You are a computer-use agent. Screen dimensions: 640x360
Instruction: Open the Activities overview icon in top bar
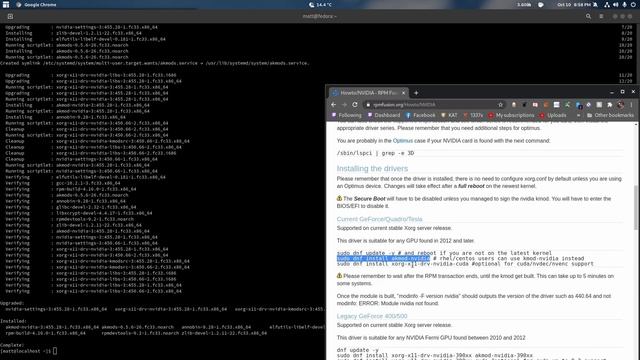pyautogui.click(x=6, y=4)
